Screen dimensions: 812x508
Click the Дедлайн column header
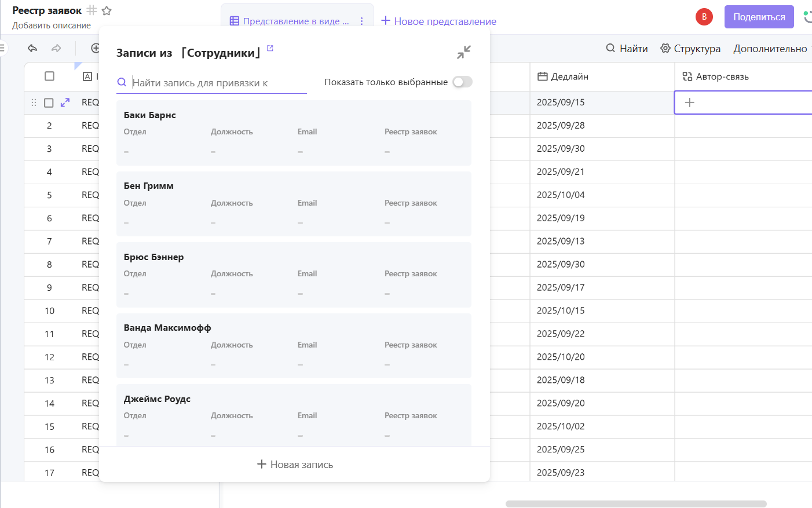(x=602, y=76)
